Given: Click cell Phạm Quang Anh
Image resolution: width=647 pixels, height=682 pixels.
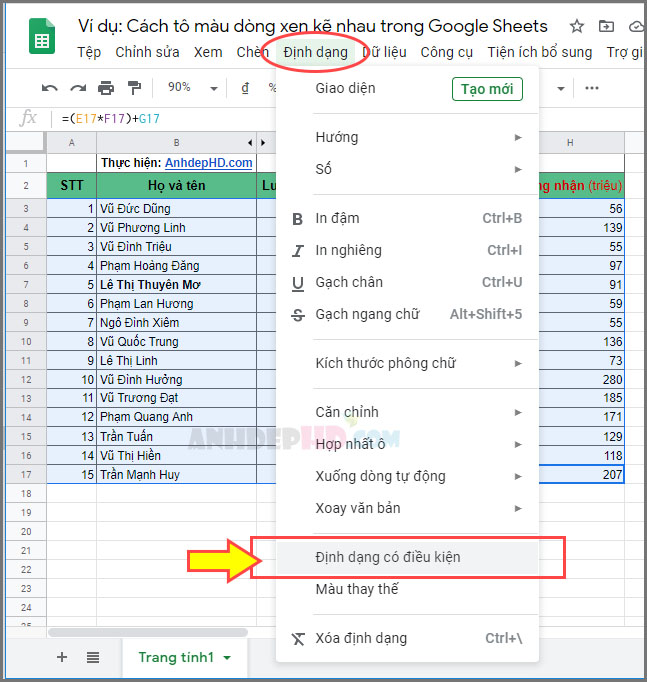Looking at the screenshot, I should point(176,417).
